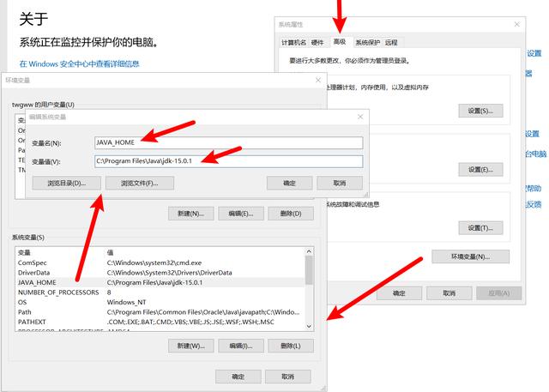The height and width of the screenshot is (392, 549).
Task: Click 取消 in System Properties window
Action: [449, 293]
